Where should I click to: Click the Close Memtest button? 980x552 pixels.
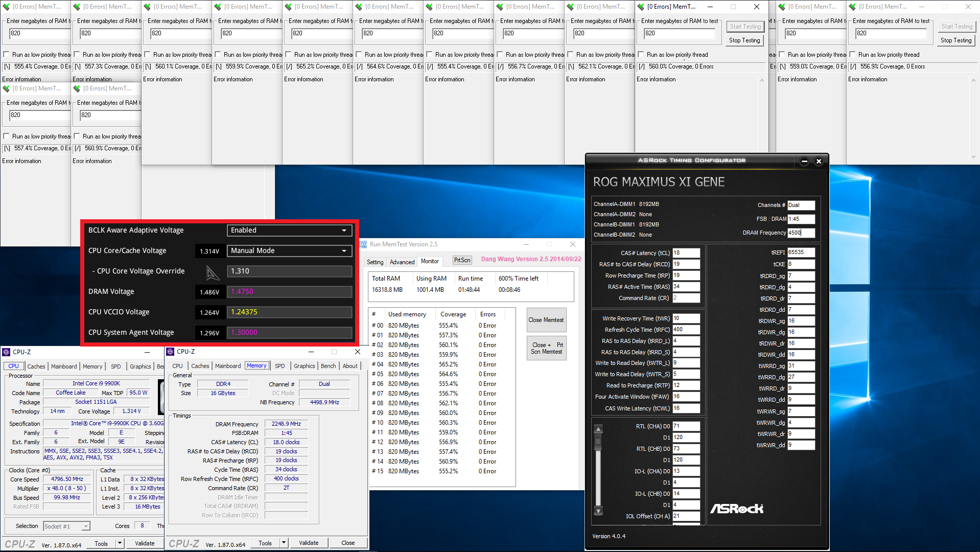coord(546,320)
